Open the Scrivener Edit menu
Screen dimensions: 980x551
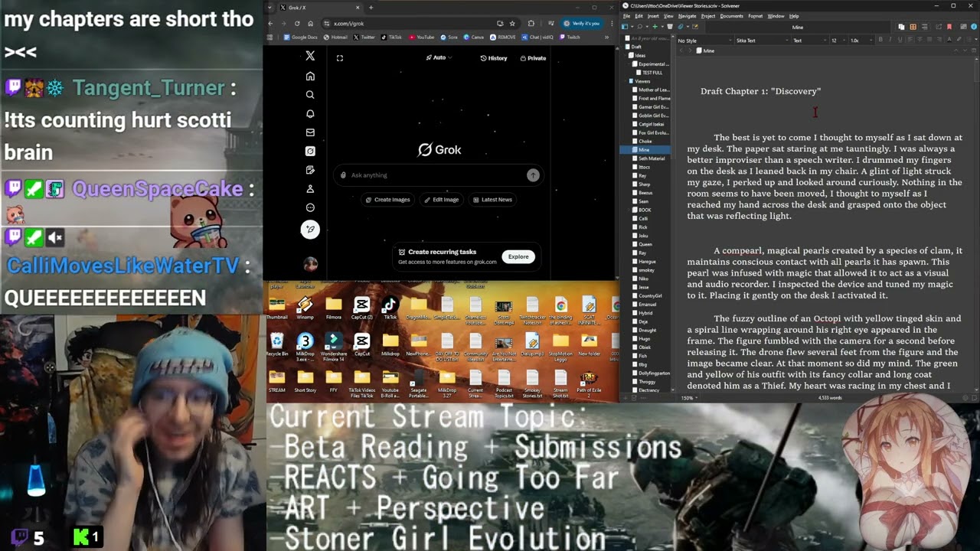click(639, 16)
